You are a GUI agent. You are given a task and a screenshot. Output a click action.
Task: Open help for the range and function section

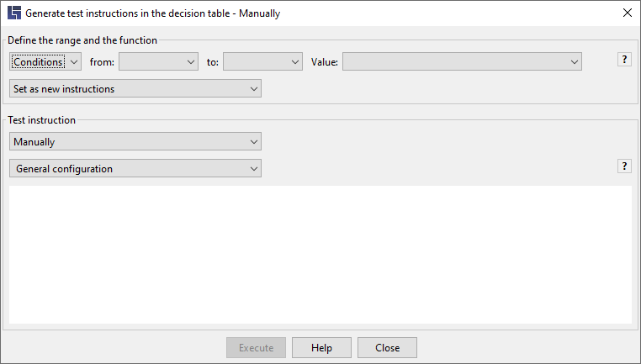coord(624,60)
